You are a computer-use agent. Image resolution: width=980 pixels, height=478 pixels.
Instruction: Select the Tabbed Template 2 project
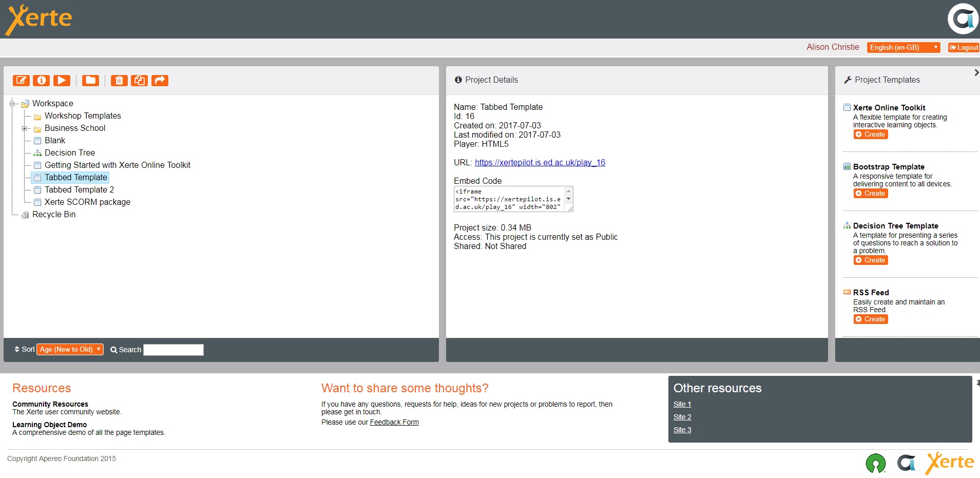[80, 190]
